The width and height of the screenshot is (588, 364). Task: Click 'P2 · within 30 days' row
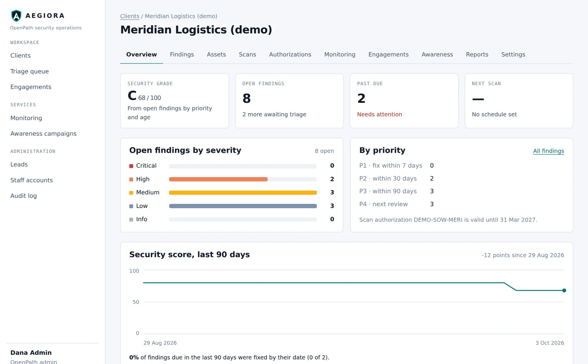[397, 179]
